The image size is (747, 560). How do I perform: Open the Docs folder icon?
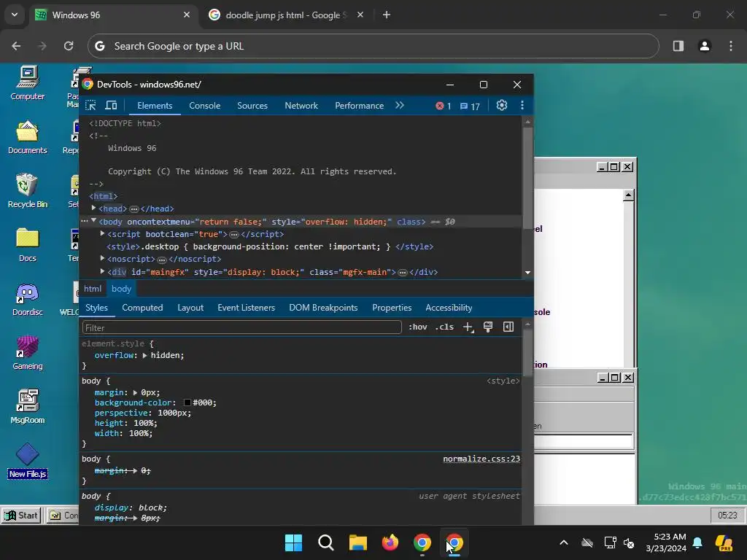click(28, 245)
